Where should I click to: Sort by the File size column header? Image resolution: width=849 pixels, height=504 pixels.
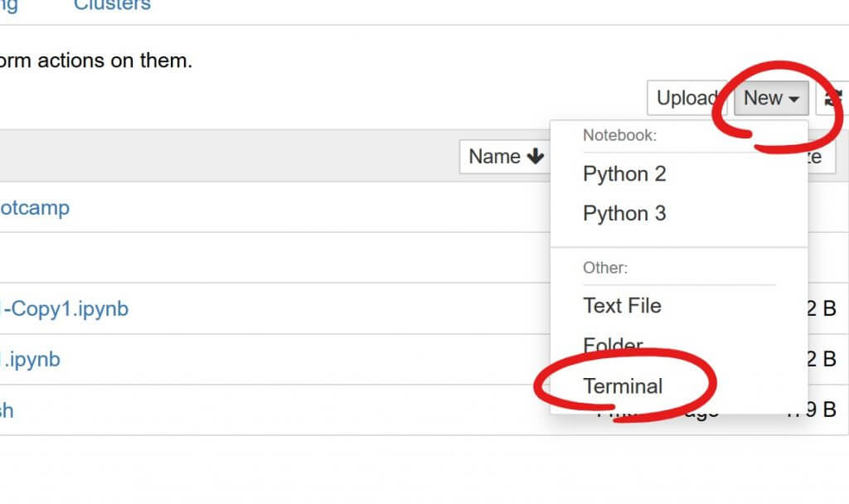coord(817,157)
